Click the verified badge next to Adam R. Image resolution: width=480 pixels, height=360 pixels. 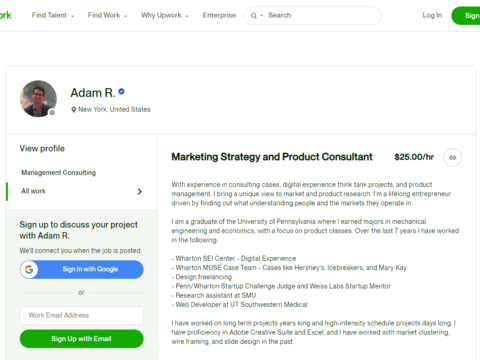coord(122,91)
